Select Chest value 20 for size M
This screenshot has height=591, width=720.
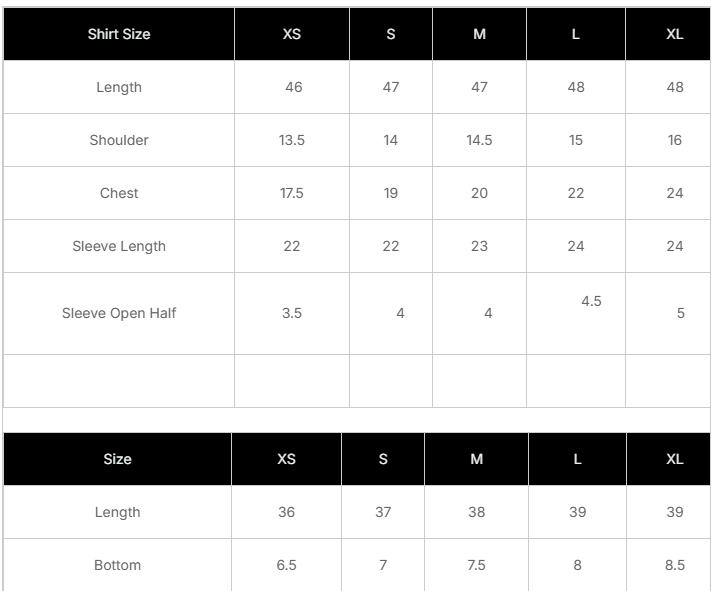(x=479, y=193)
